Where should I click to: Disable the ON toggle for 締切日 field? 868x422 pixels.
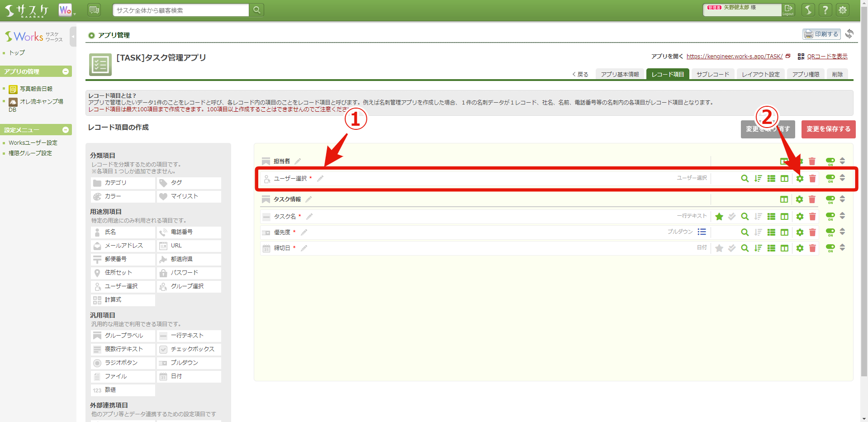click(830, 248)
